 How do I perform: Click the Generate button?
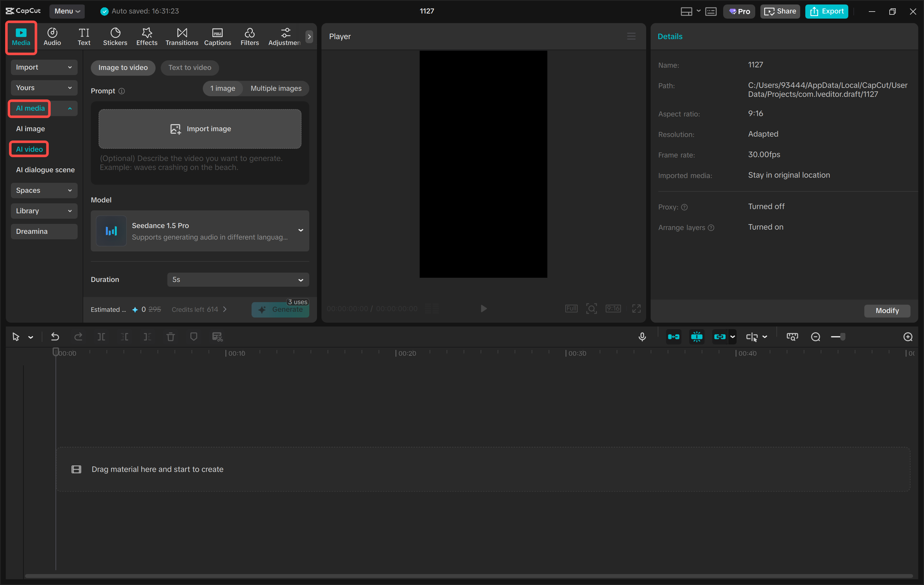click(280, 309)
